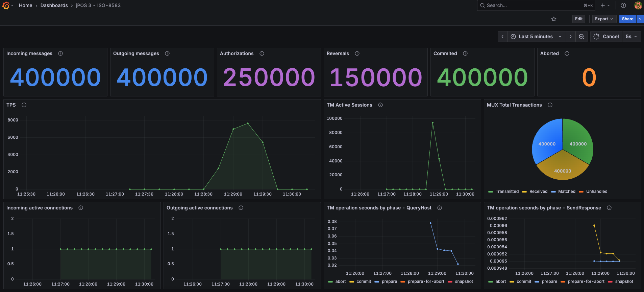Open the user profile avatar
Screen dimensions: 644x292
[638, 5]
